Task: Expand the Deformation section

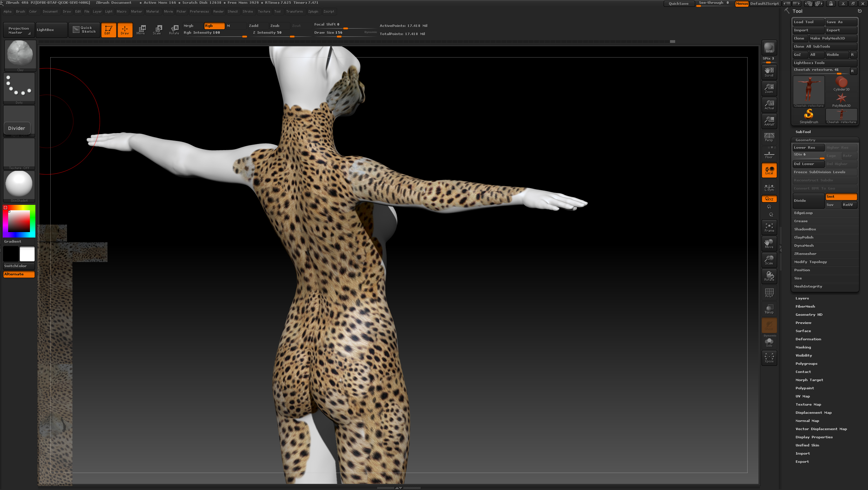Action: point(808,339)
